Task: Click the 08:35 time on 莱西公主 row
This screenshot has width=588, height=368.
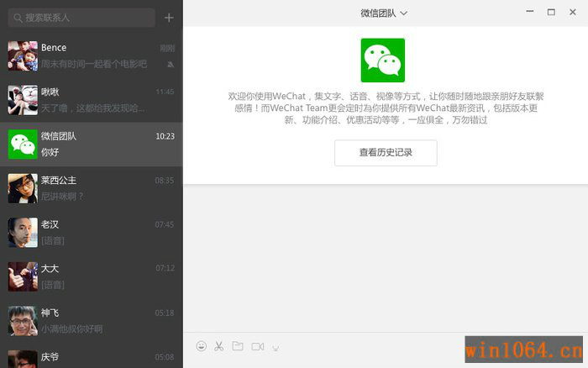Action: tap(165, 181)
